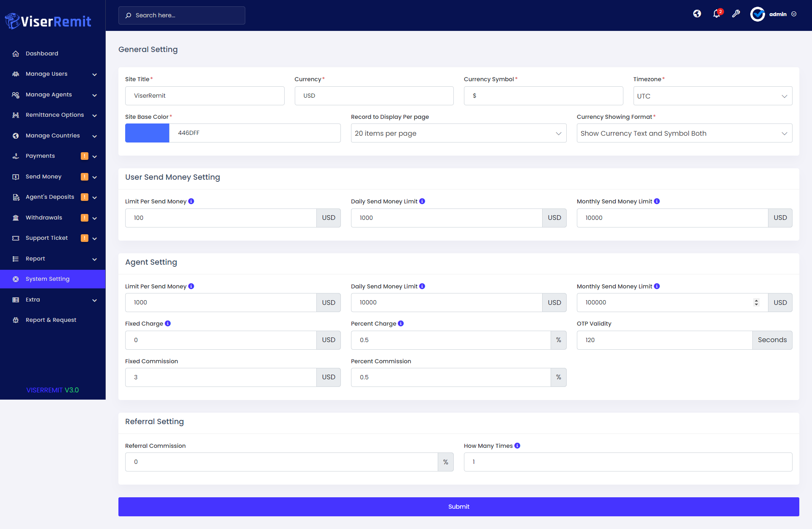Click the blue Site Base Color swatch
Screen dimensions: 812x529
coord(147,133)
